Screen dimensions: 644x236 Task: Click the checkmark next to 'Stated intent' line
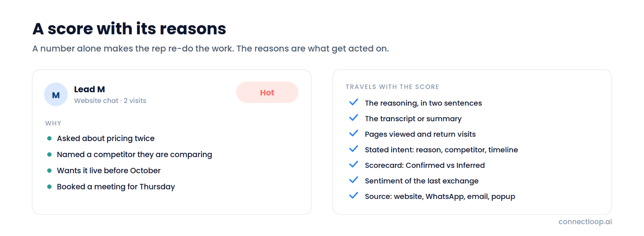click(353, 149)
